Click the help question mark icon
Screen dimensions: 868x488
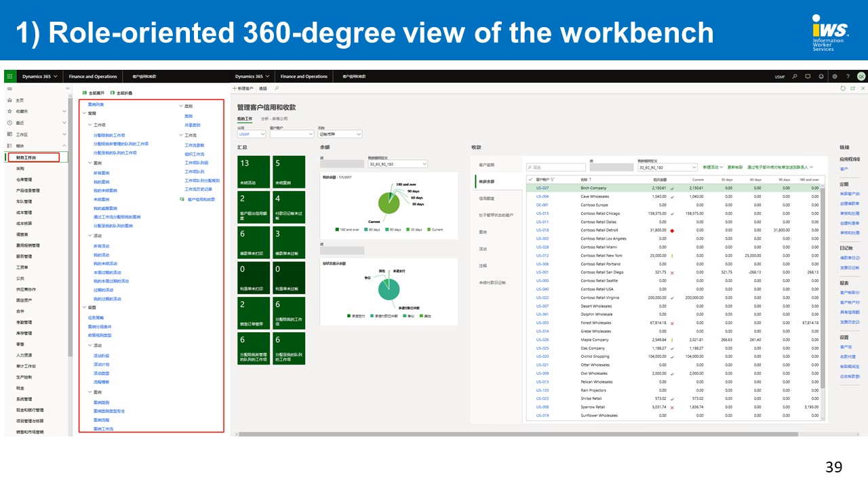[848, 77]
